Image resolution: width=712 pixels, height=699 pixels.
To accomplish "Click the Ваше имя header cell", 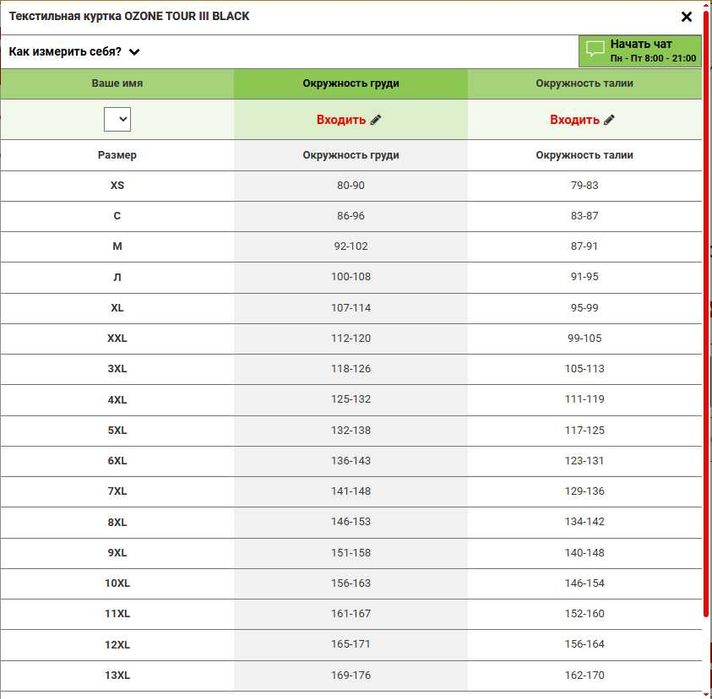I will tap(117, 84).
